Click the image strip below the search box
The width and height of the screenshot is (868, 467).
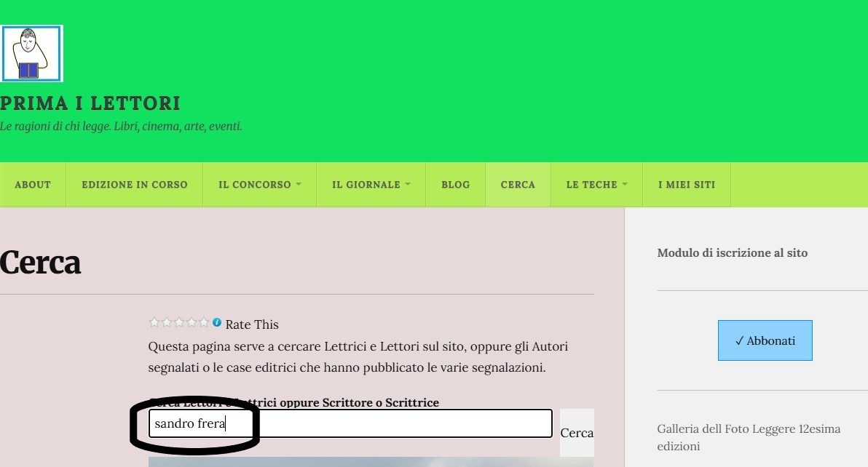tap(370, 461)
